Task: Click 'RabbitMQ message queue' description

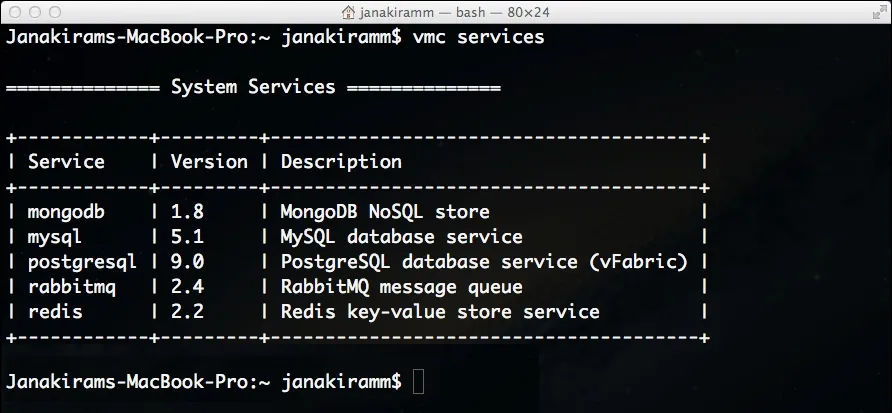Action: point(402,287)
